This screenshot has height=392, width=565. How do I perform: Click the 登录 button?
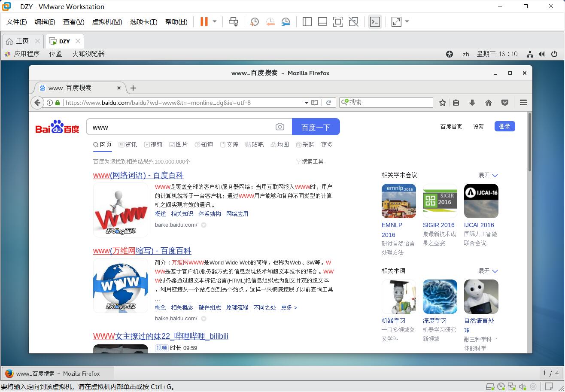[505, 126]
